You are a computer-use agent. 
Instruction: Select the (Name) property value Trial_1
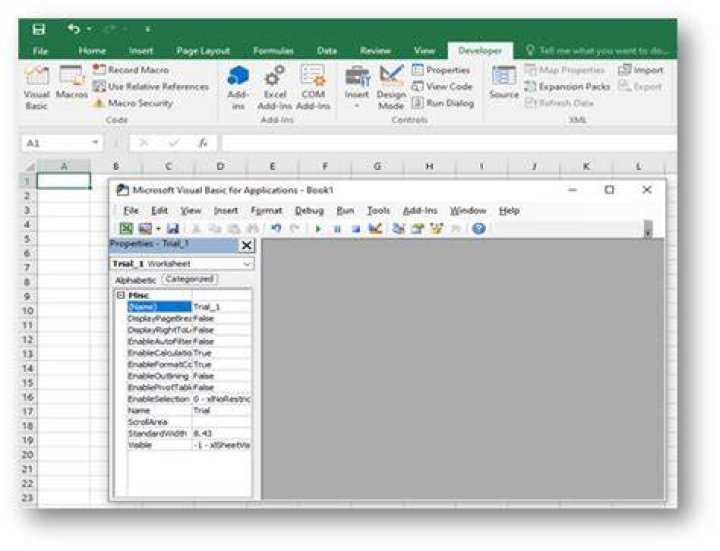click(x=221, y=307)
